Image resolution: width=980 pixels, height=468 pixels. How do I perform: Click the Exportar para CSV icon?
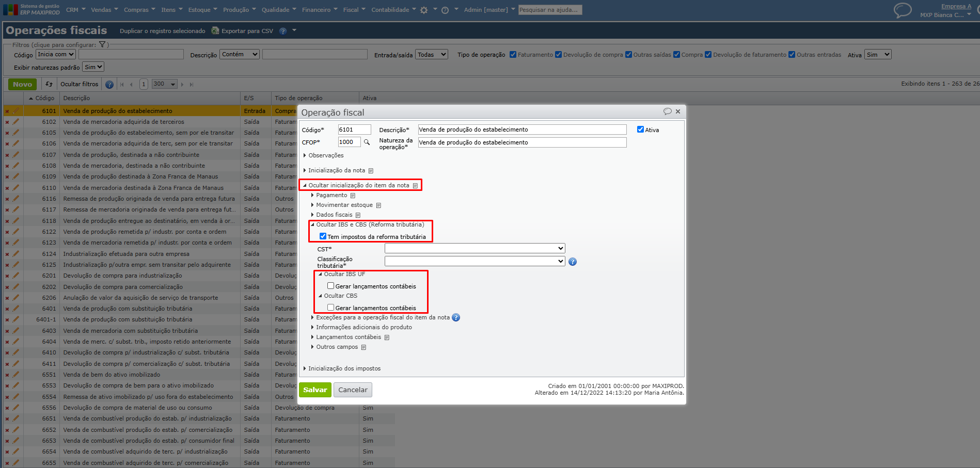(x=214, y=31)
